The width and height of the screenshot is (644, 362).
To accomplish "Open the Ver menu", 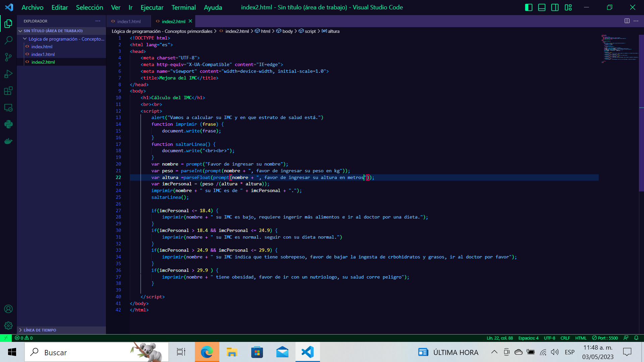I will [116, 7].
